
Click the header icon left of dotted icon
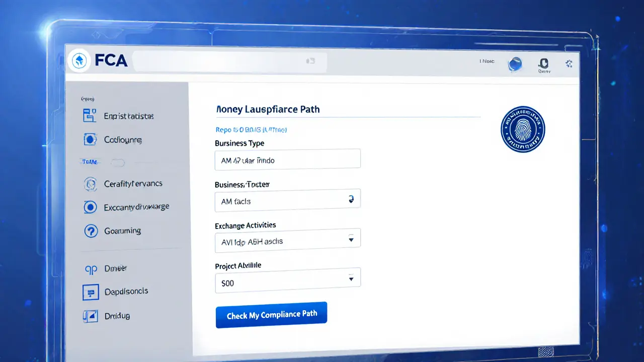[x=543, y=63]
